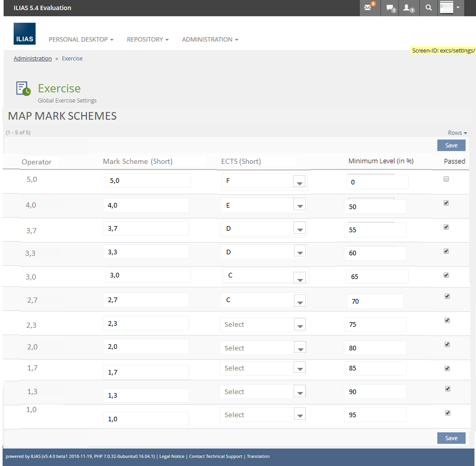Open the ECTS dropdown for mark 4,0
The image size is (476, 466).
pyautogui.click(x=299, y=206)
